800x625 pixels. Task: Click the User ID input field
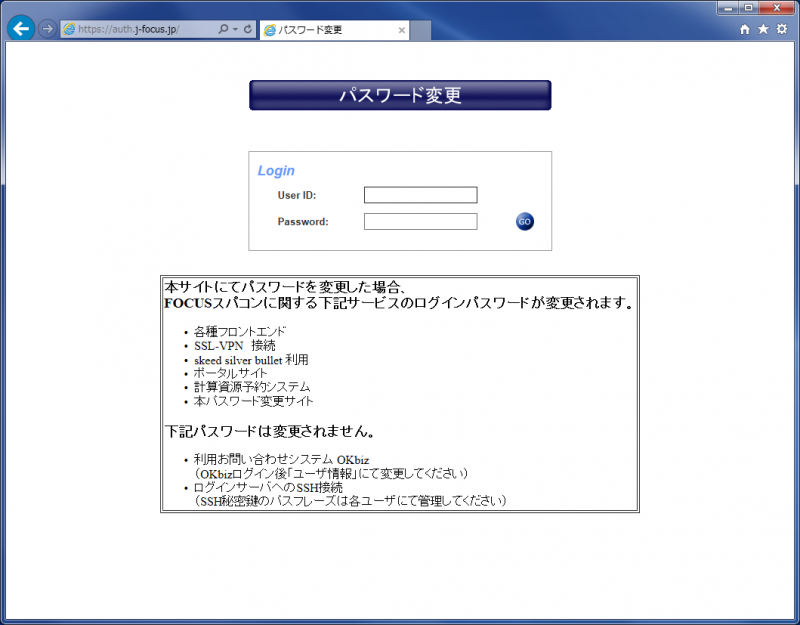(x=420, y=195)
